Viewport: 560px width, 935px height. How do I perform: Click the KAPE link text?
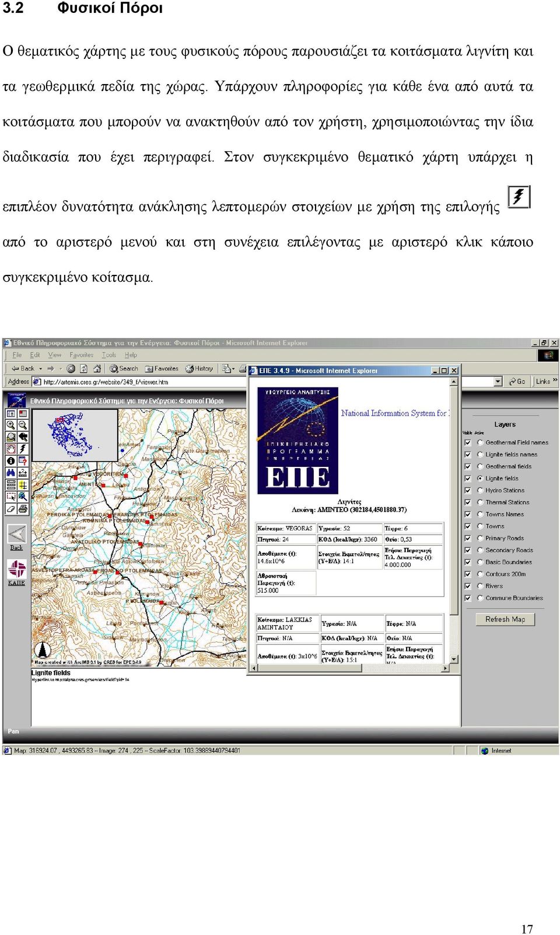pos(16,582)
